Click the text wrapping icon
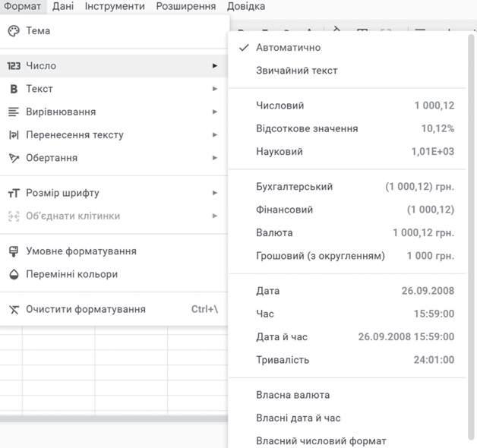This screenshot has width=477, height=448. [14, 134]
